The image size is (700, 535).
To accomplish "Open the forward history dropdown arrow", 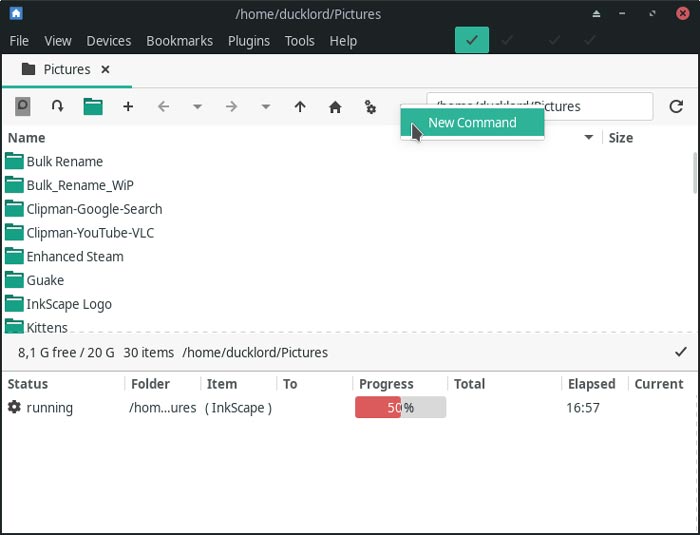I will [x=265, y=106].
